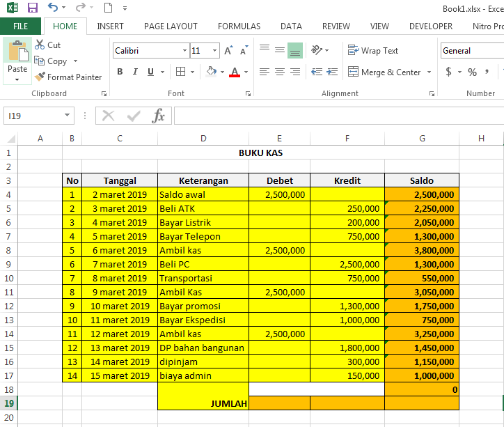Click the Paste clipboard icon

click(17, 51)
